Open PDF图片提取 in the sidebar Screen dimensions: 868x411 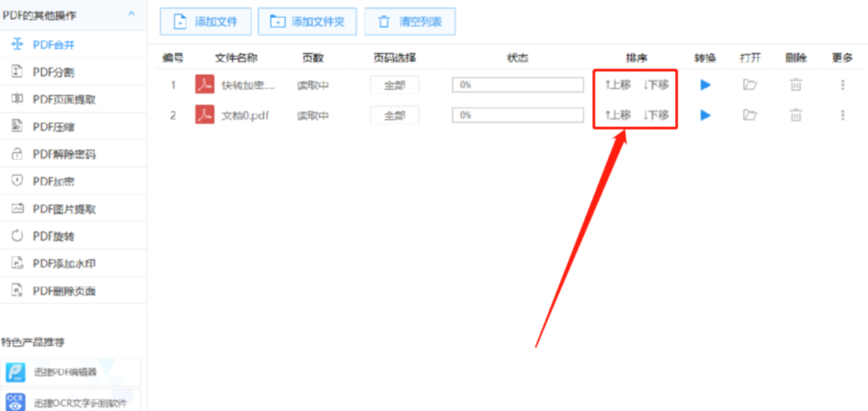tap(73, 209)
